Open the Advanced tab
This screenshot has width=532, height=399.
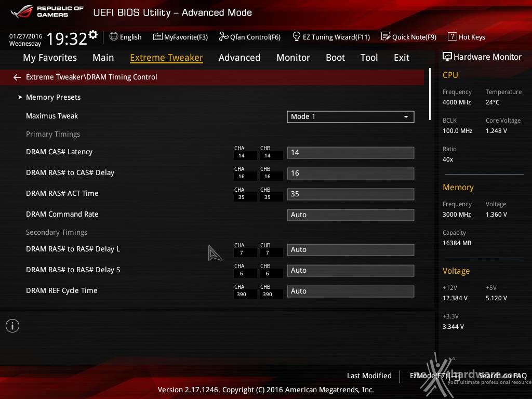coord(239,58)
